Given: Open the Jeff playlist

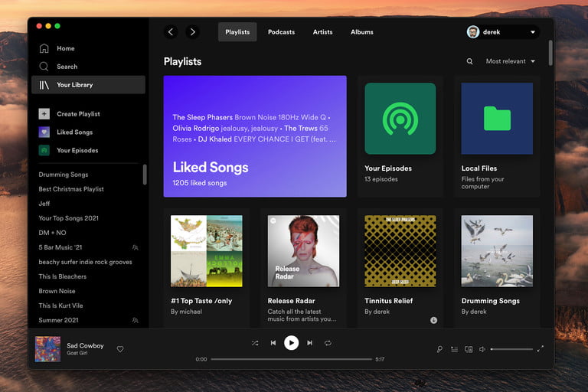Looking at the screenshot, I should point(44,204).
